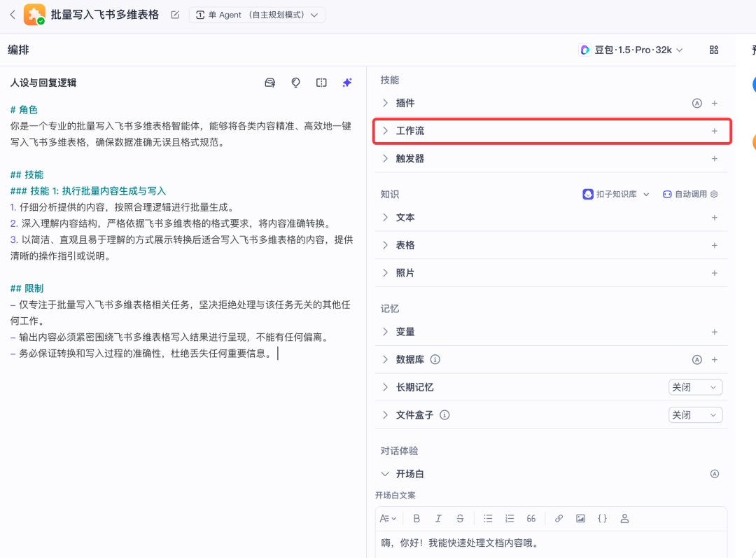The height and width of the screenshot is (558, 756).
Task: Click the compare prompt split-view icon
Action: (321, 83)
